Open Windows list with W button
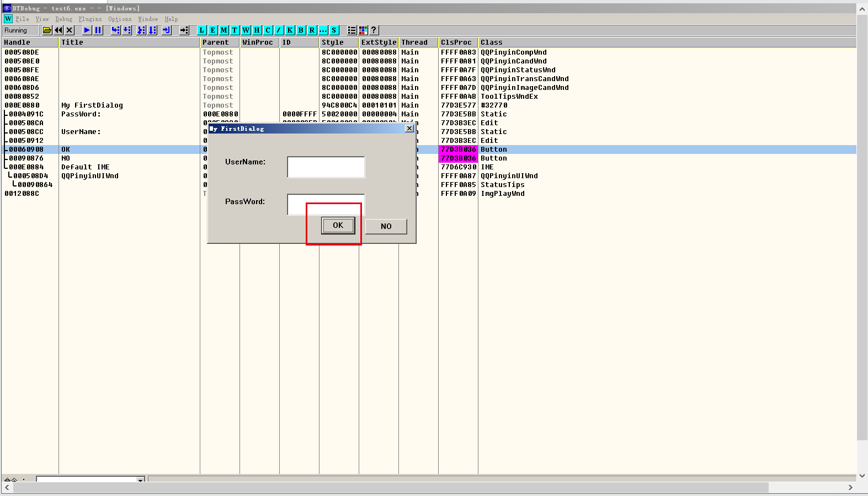The image size is (868, 496). click(246, 30)
